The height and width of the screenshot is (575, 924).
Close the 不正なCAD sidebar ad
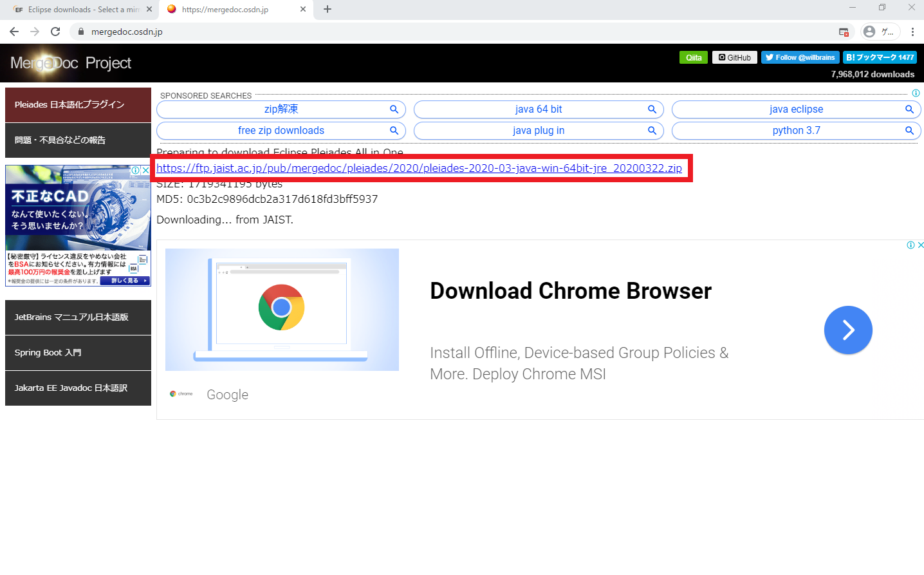[146, 171]
